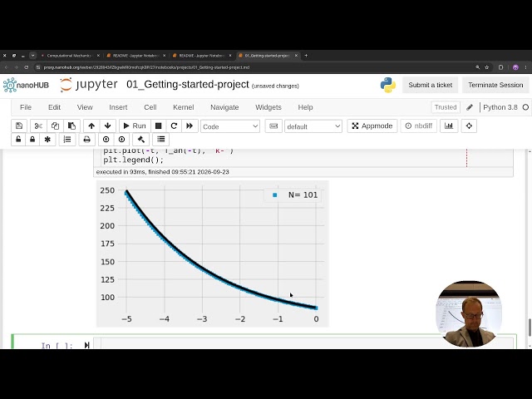Open the 'default' dropdown selector
Viewport: 532px width, 399px height.
313,126
